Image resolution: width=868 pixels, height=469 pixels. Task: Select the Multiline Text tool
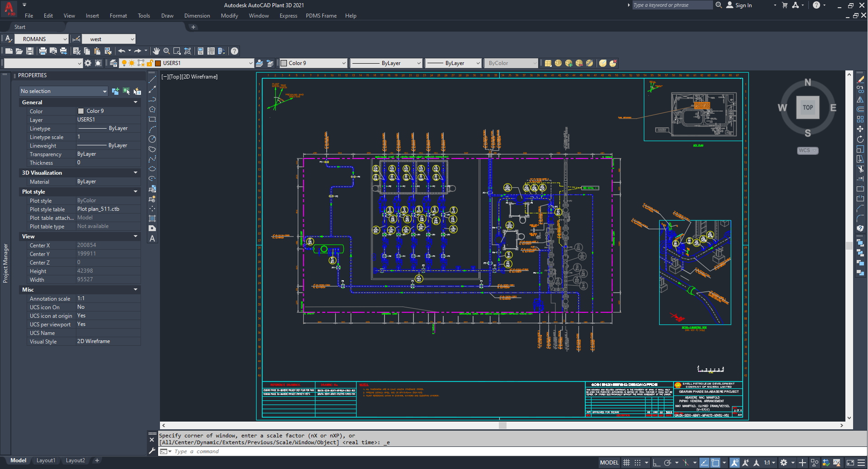tap(152, 238)
